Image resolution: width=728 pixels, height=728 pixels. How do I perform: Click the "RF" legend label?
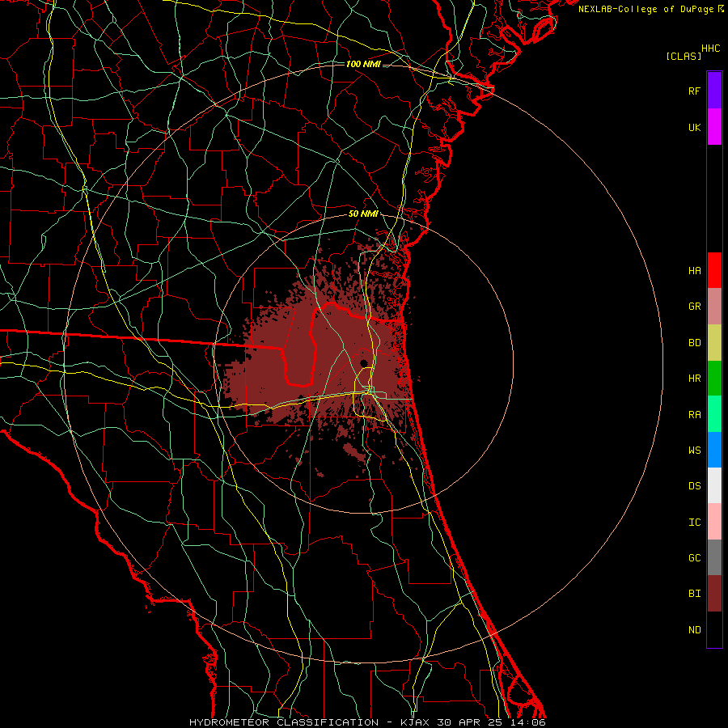(694, 91)
